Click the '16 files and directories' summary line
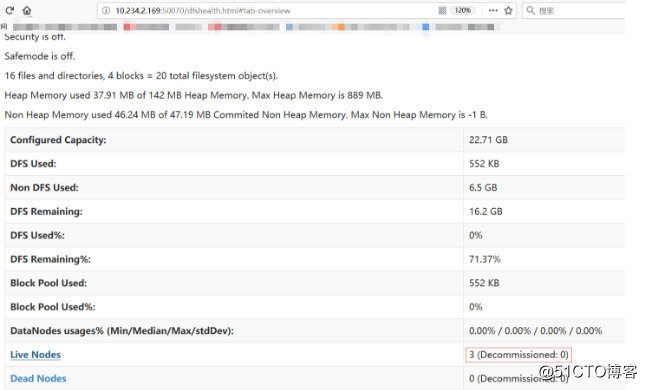The image size is (647, 390). coord(141,76)
